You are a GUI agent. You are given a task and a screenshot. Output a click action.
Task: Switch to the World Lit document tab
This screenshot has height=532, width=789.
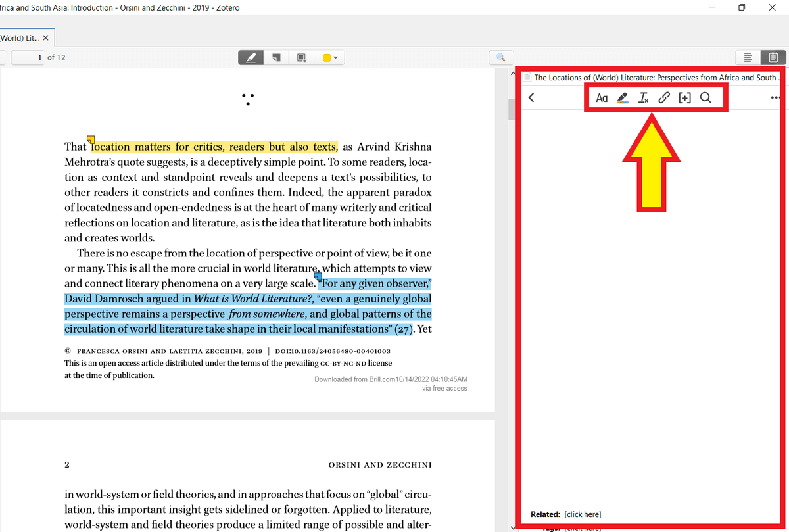coord(20,37)
